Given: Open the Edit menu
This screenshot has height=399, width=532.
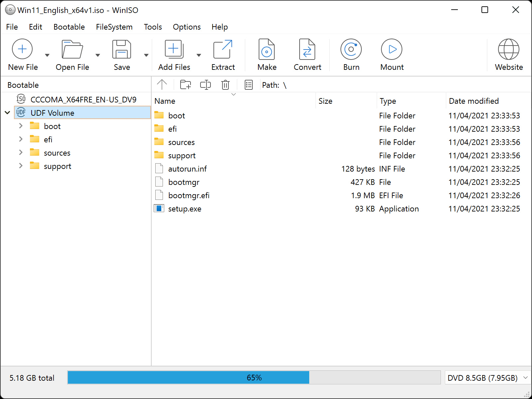Looking at the screenshot, I should coord(36,27).
